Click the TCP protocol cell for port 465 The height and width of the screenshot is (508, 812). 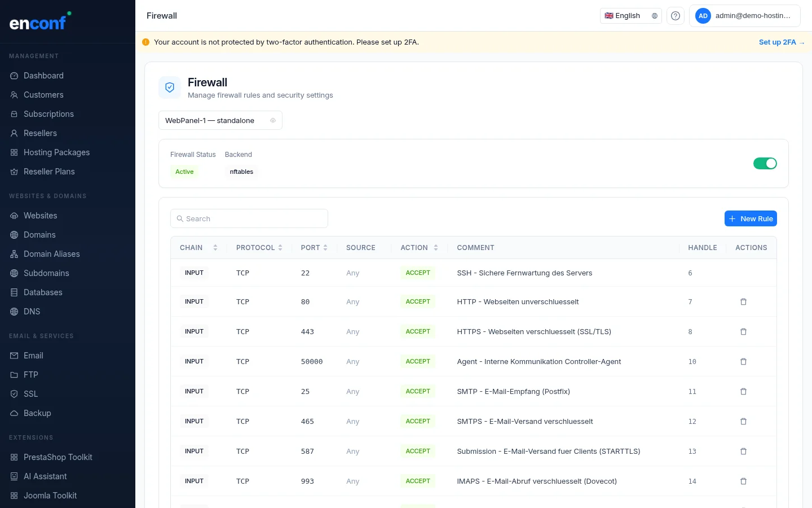(242, 422)
